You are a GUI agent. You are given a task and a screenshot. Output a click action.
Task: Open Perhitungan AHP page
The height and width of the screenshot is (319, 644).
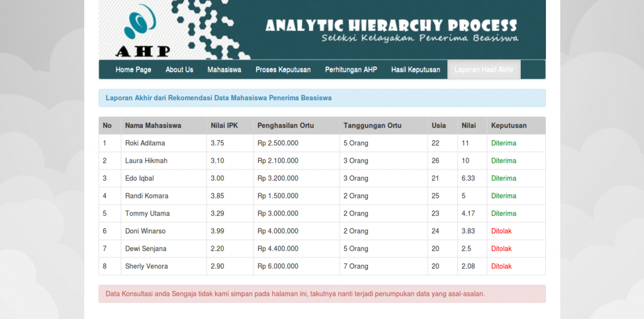click(x=351, y=70)
